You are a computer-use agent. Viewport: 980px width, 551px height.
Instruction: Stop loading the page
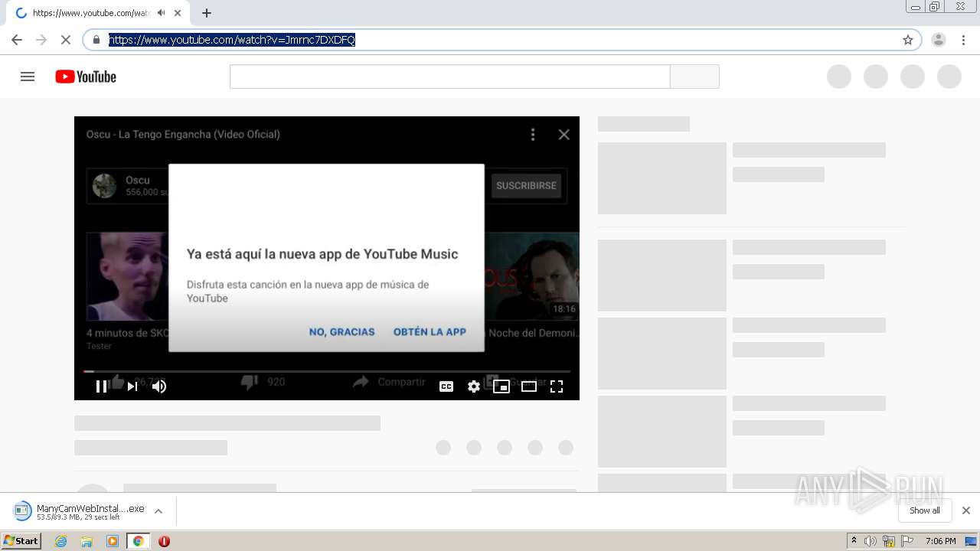66,40
